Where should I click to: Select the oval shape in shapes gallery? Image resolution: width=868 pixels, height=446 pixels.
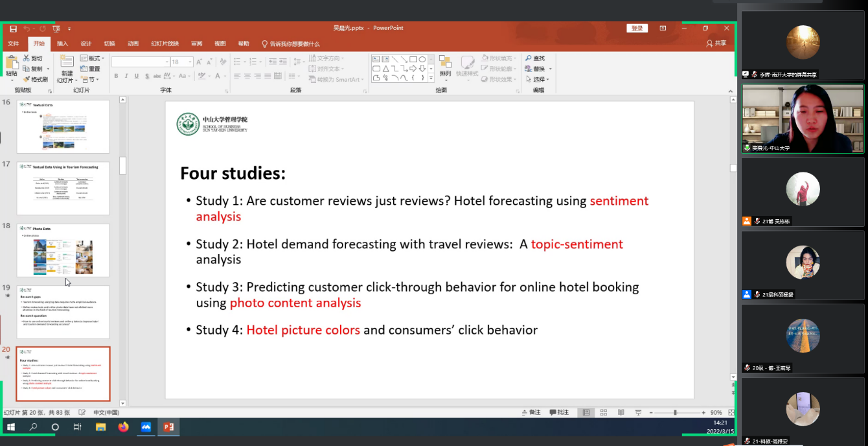[x=422, y=59]
